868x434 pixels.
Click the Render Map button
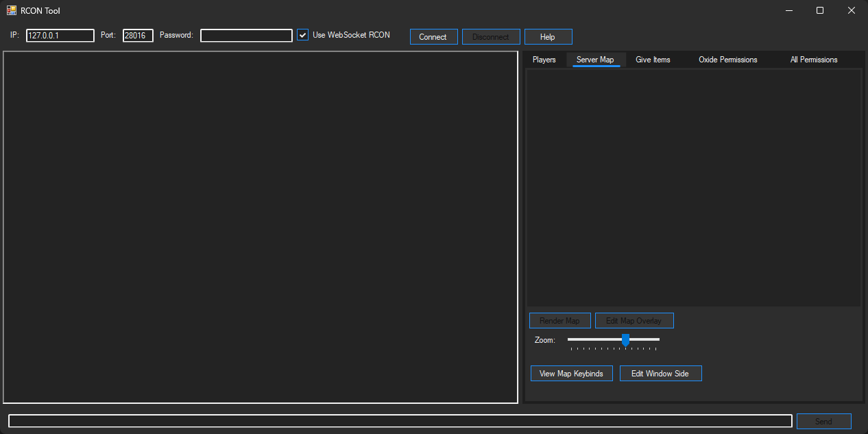[x=559, y=320]
